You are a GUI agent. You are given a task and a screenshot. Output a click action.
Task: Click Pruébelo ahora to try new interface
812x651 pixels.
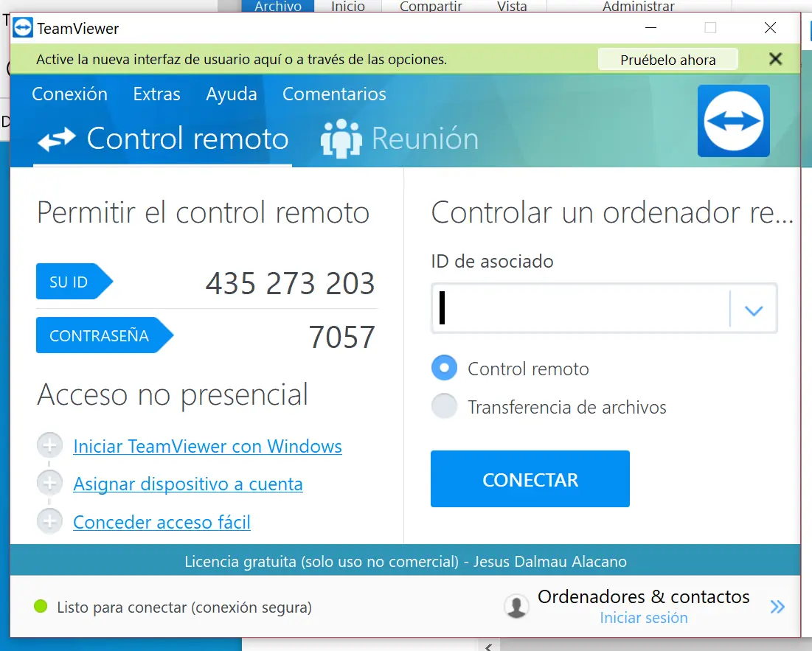pos(667,60)
